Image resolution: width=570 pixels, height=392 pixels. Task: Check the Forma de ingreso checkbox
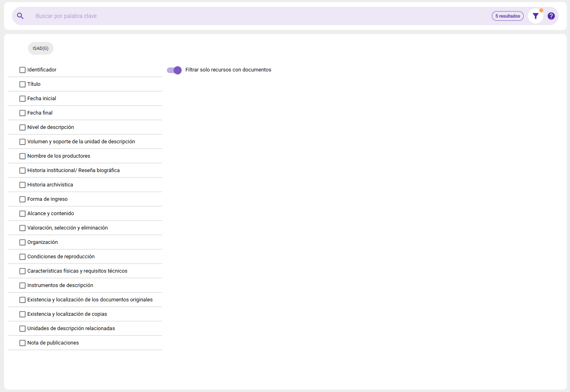click(22, 199)
